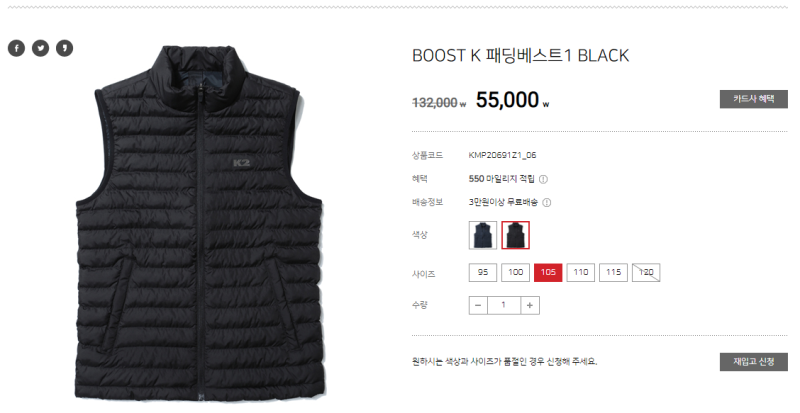
Task: Open free shipping info icon
Action: tap(546, 203)
